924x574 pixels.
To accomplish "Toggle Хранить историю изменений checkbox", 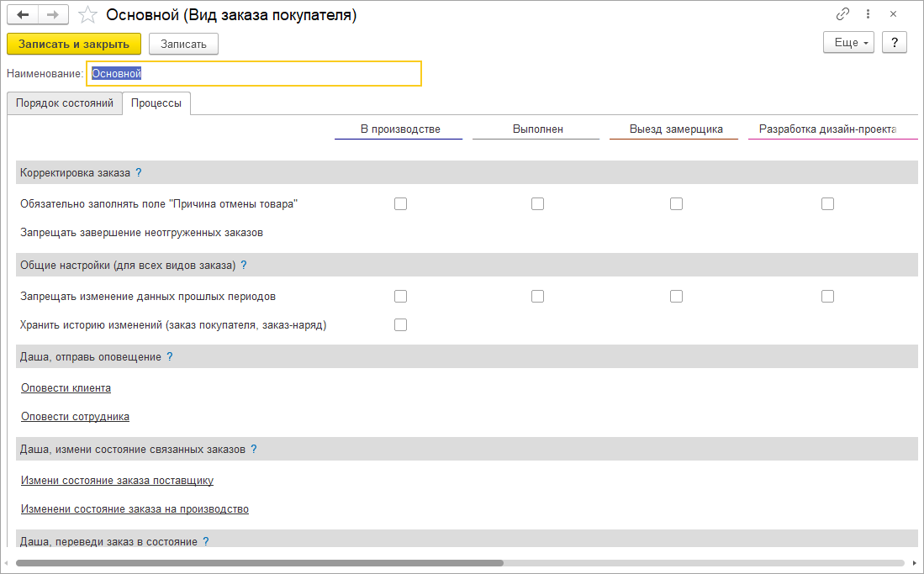I will click(x=400, y=324).
